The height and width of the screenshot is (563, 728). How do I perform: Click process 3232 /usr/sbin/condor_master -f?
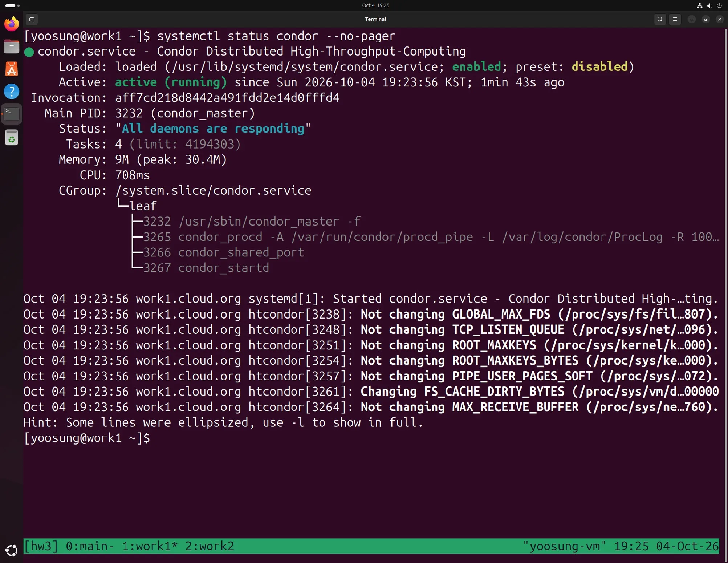[x=252, y=221]
